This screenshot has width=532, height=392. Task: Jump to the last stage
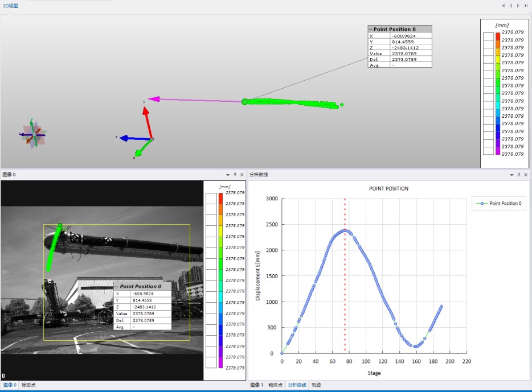point(526,6)
